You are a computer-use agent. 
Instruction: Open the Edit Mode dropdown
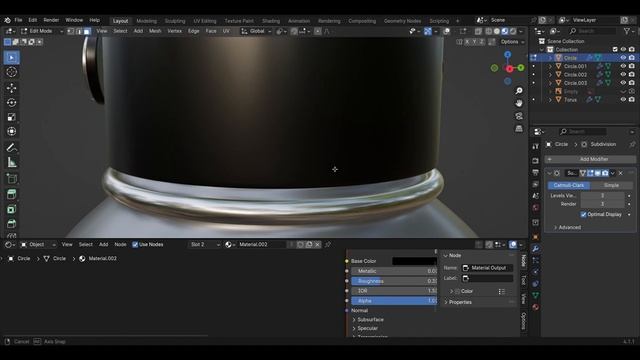click(42, 31)
